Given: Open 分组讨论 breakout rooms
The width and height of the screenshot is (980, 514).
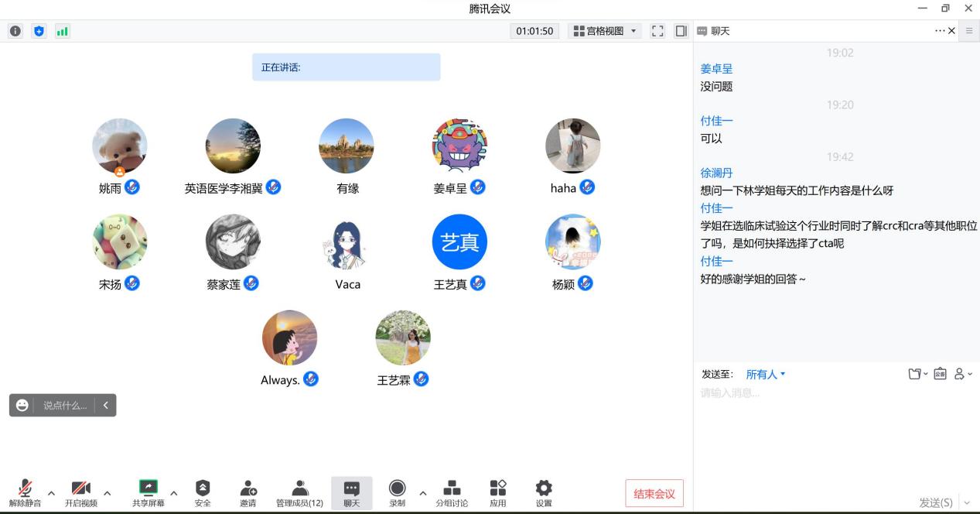Looking at the screenshot, I should tap(452, 488).
